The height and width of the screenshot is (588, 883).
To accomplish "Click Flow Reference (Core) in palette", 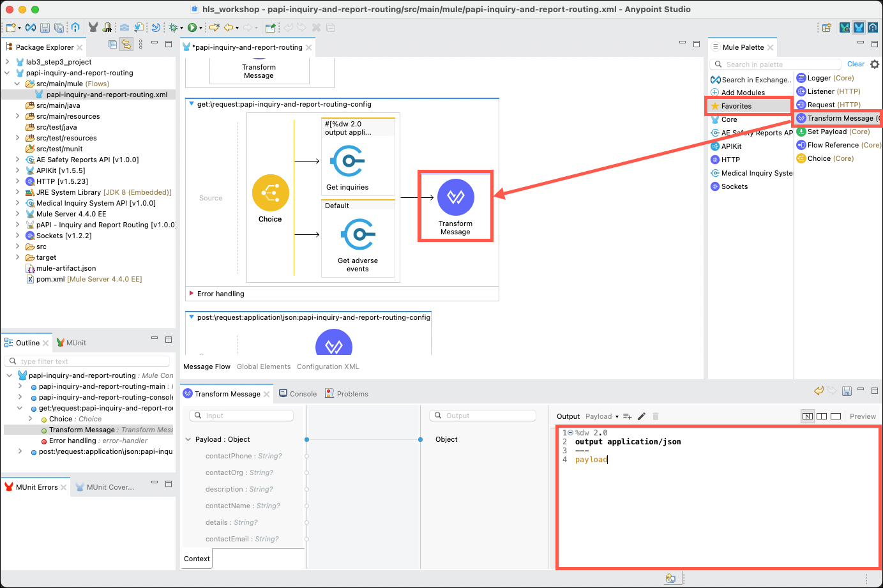I will (838, 145).
